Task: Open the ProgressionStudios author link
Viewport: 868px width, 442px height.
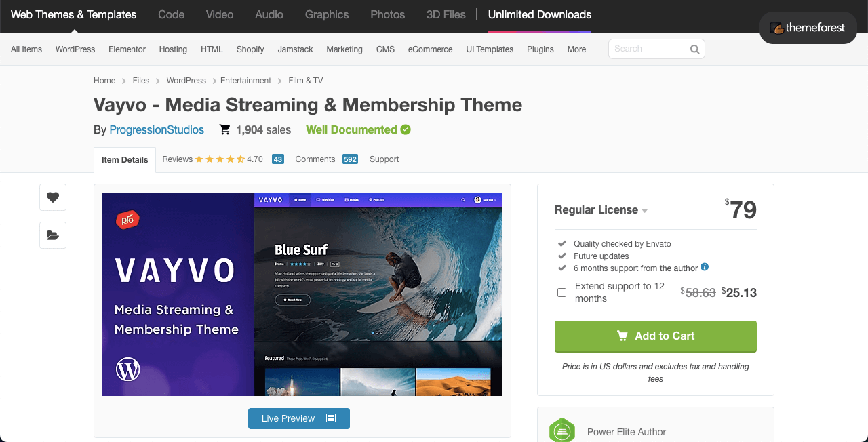Action: point(157,129)
